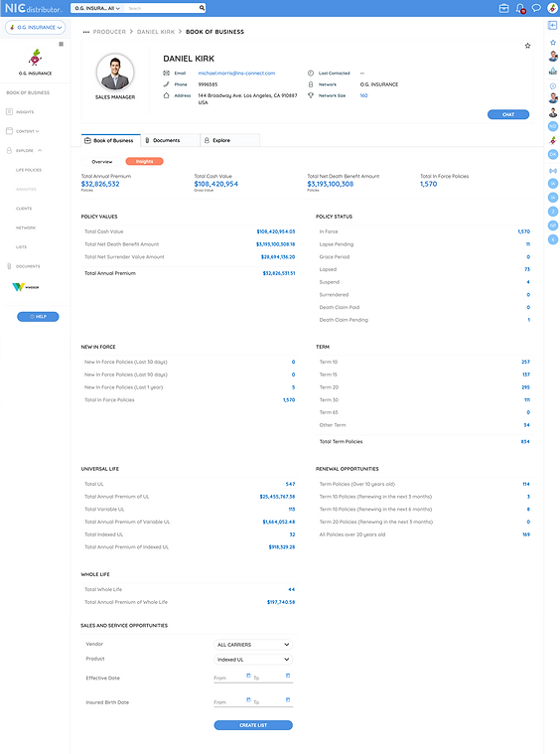Switch to the Explore tab
Viewport: 560px width, 754px height.
229,140
